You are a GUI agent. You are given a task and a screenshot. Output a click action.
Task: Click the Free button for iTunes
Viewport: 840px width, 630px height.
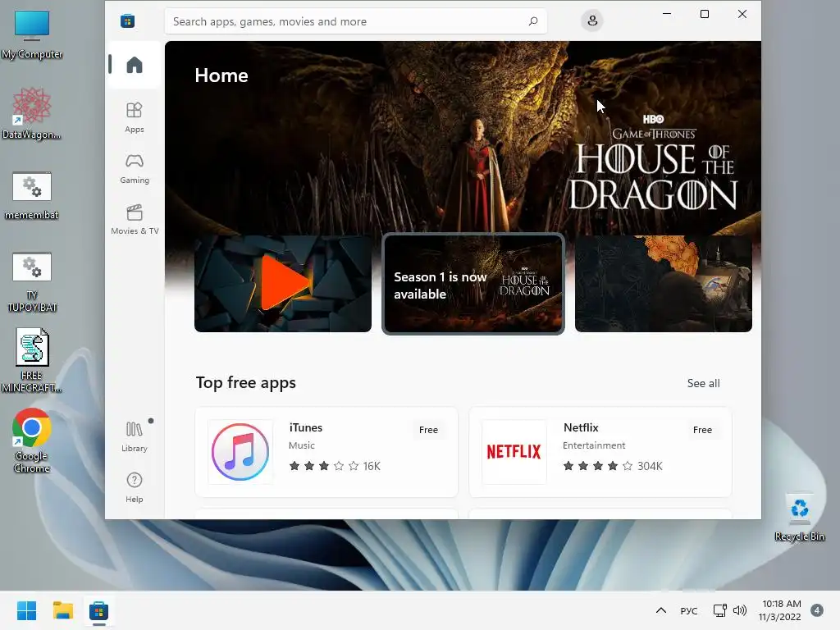428,430
